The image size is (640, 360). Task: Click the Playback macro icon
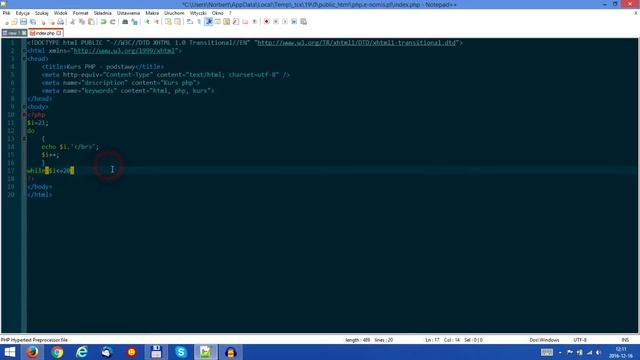[x=285, y=22]
